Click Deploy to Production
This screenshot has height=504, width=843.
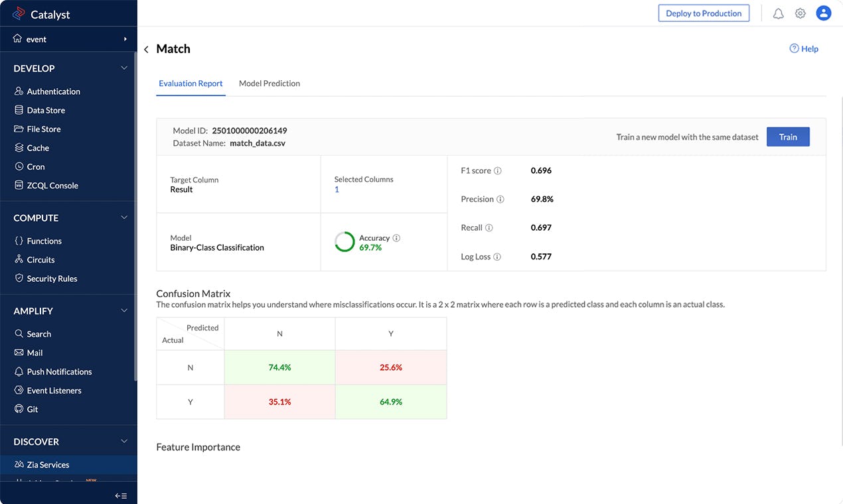704,13
